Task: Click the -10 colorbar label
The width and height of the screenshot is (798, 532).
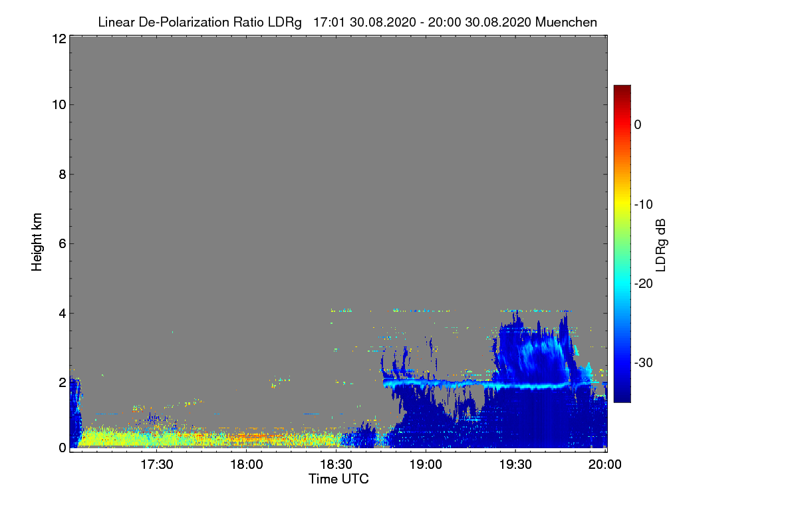Action: (x=644, y=204)
